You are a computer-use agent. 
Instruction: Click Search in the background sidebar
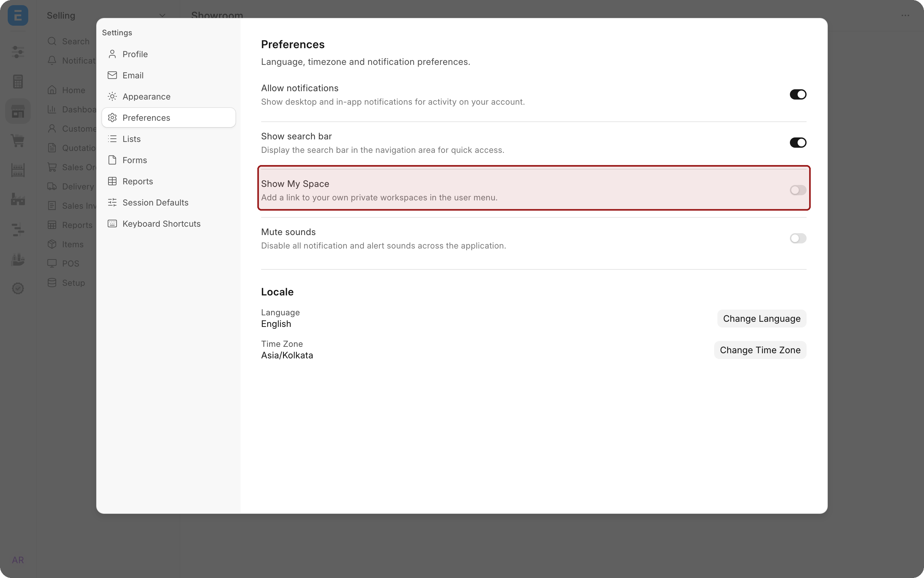pyautogui.click(x=69, y=41)
